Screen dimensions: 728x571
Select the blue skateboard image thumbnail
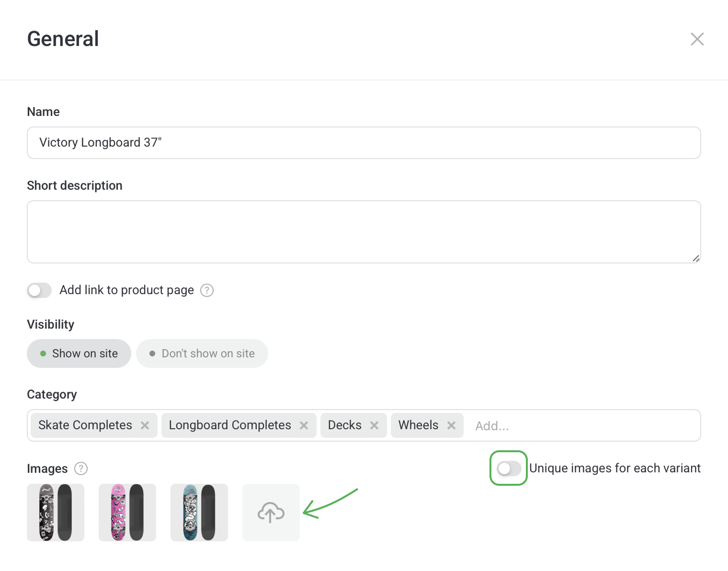pyautogui.click(x=199, y=513)
